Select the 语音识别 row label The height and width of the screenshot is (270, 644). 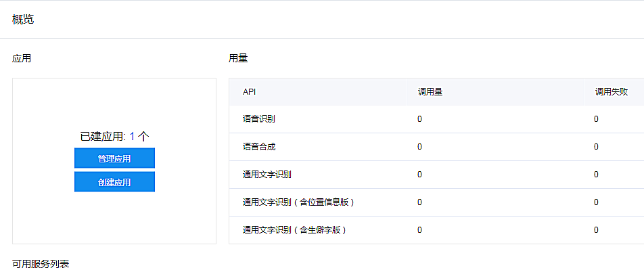259,119
